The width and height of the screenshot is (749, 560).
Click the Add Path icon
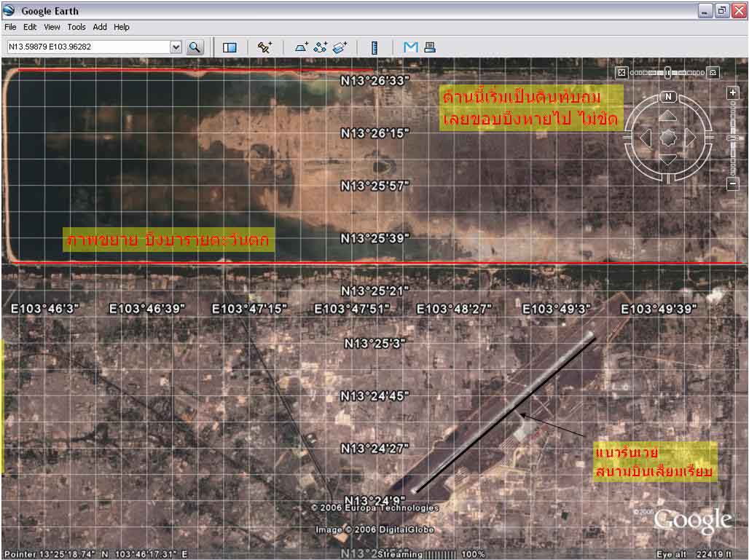pos(321,47)
